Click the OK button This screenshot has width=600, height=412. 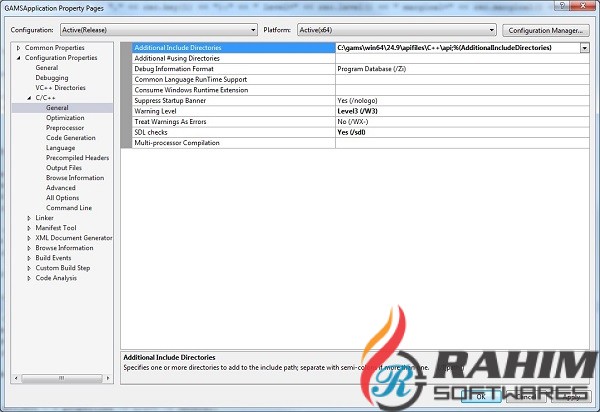(x=481, y=397)
